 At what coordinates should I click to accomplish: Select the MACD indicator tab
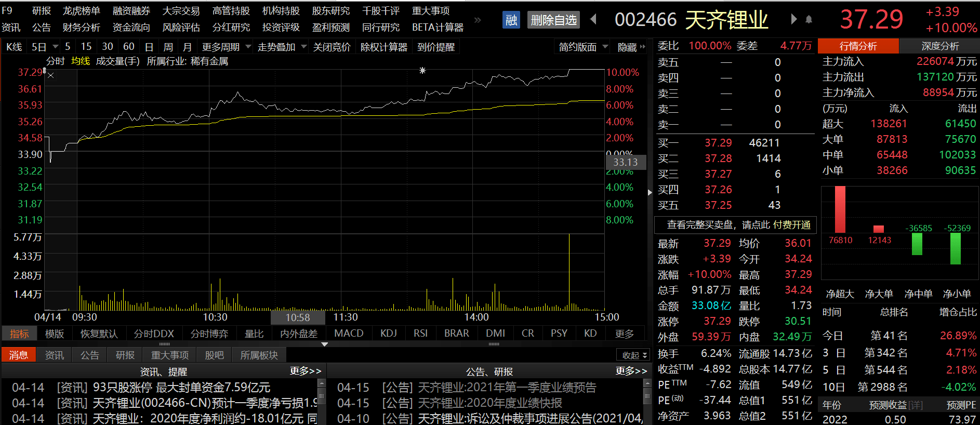(349, 334)
